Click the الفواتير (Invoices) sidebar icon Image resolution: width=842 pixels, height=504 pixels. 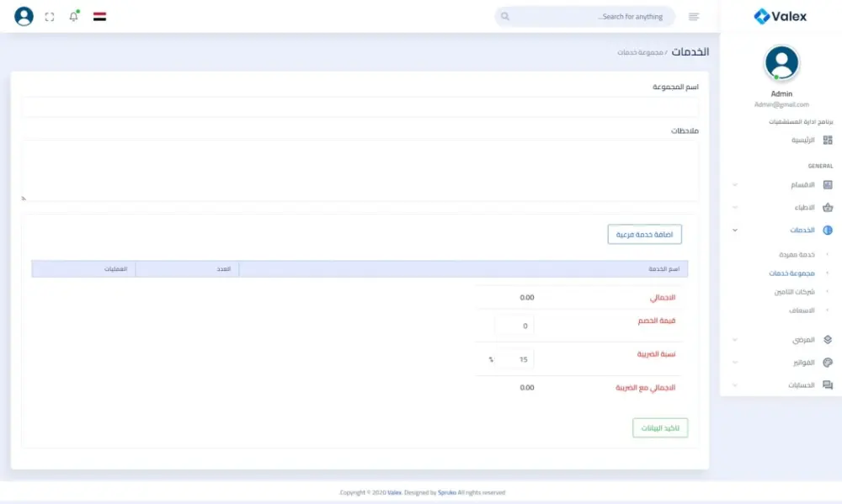pos(829,363)
